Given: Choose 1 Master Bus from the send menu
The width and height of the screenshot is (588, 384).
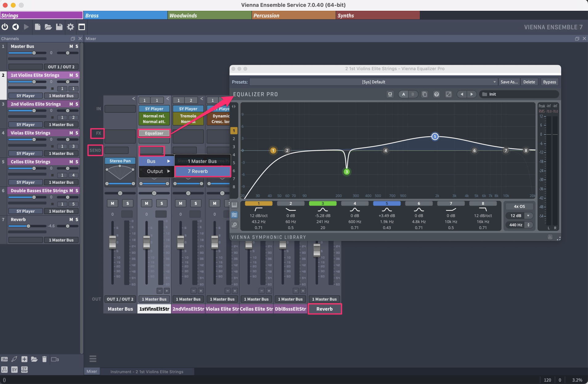Looking at the screenshot, I should (203, 161).
